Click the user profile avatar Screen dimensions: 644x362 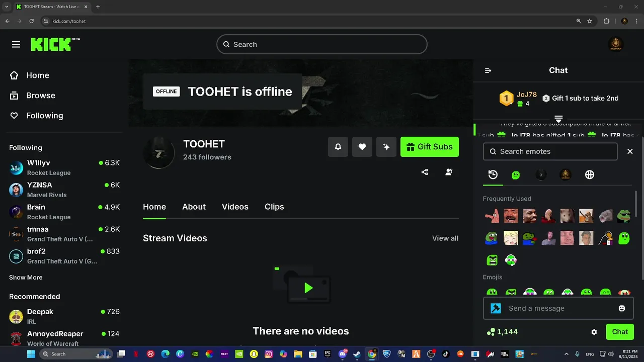point(616,44)
